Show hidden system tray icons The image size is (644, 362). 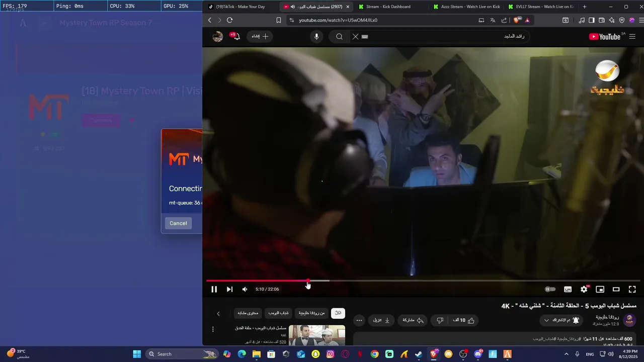[x=567, y=354]
